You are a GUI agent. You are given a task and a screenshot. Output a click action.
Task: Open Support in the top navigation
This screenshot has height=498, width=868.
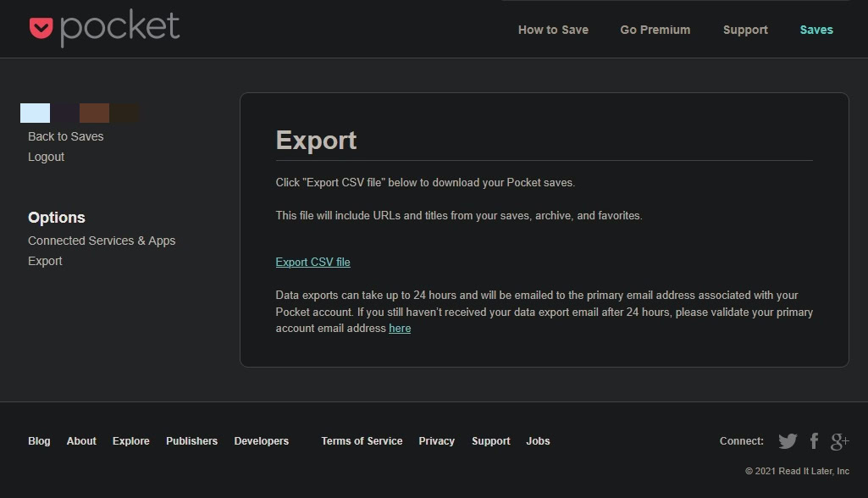tap(745, 30)
